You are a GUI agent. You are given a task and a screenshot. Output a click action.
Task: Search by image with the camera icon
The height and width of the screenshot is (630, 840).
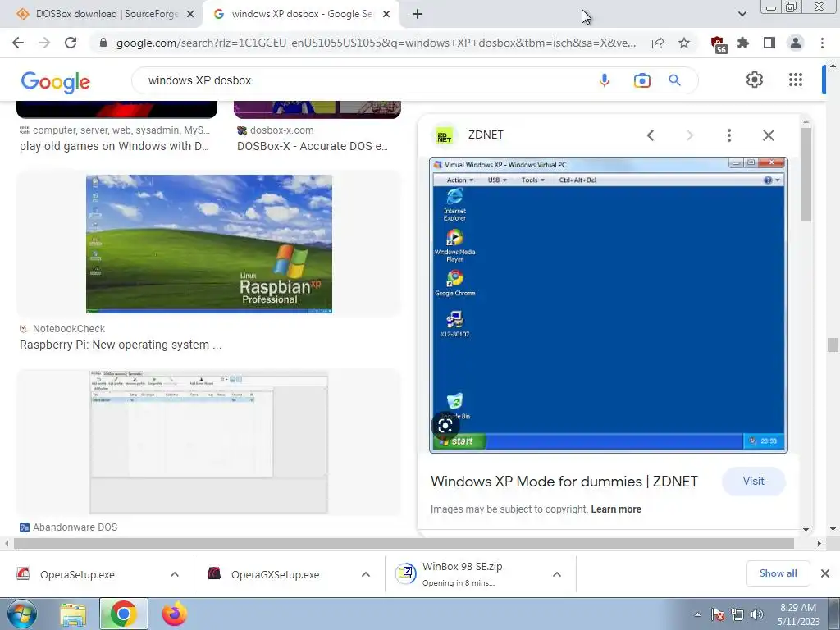coord(641,80)
